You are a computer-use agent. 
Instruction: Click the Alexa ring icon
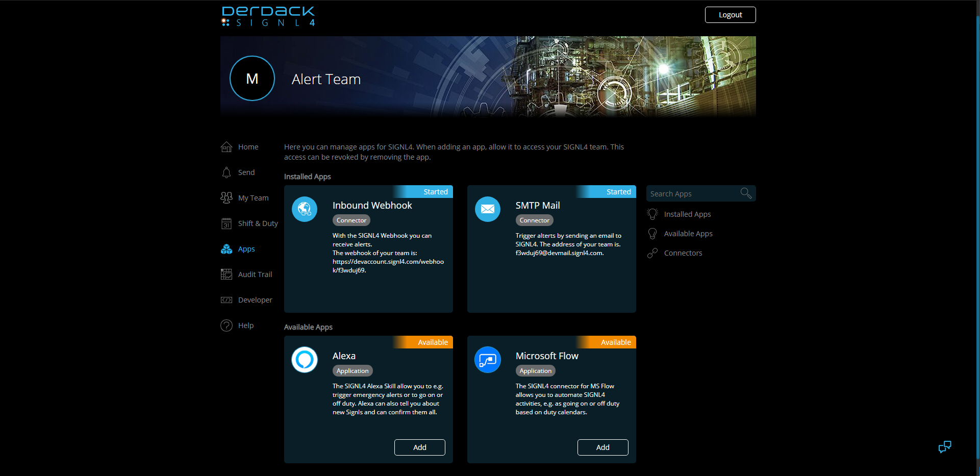pyautogui.click(x=305, y=360)
